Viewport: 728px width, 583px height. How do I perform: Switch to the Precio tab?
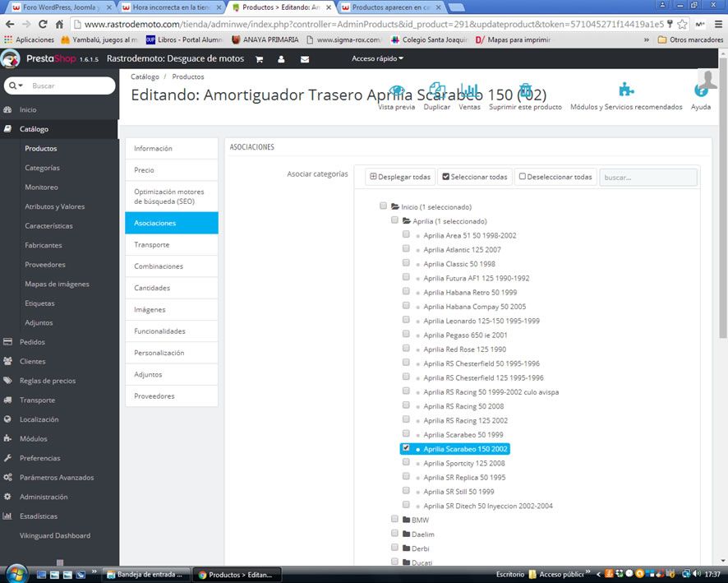tap(172, 170)
